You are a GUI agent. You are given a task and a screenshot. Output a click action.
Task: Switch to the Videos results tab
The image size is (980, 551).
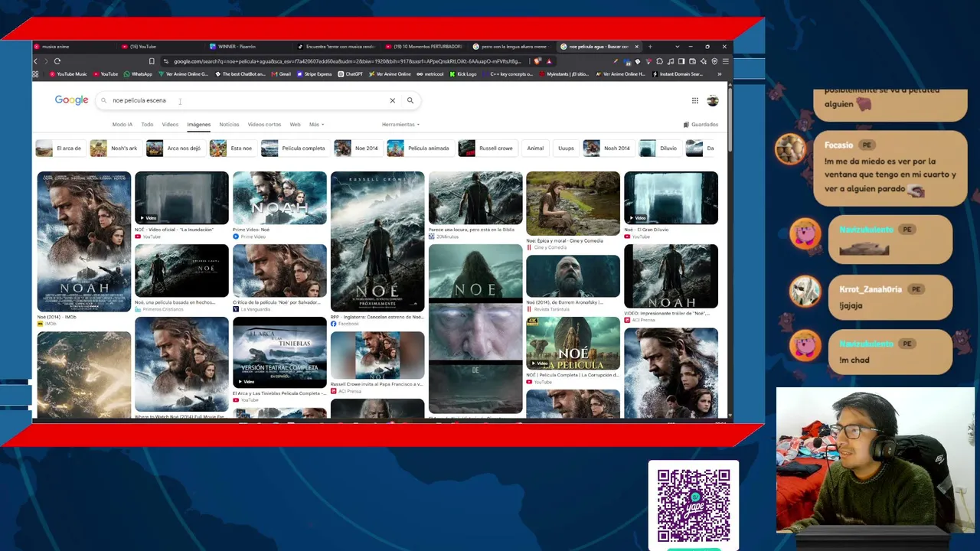(x=170, y=124)
